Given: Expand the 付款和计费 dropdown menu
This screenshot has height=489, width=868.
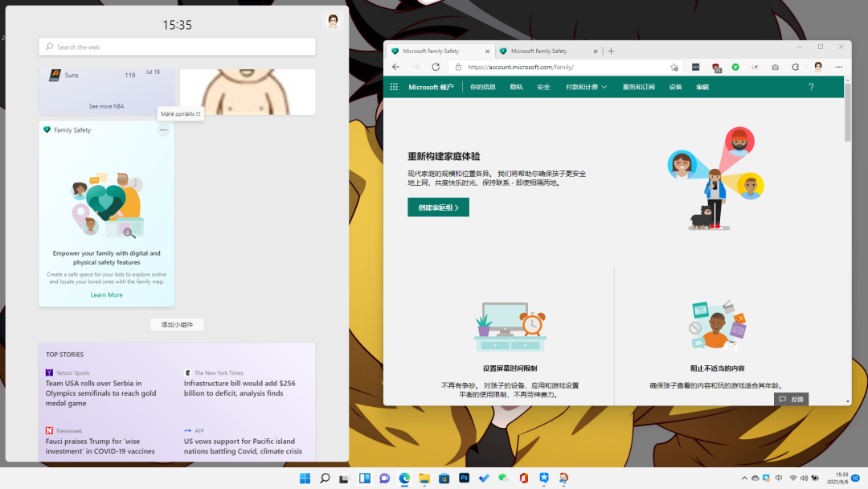Looking at the screenshot, I should coord(586,87).
